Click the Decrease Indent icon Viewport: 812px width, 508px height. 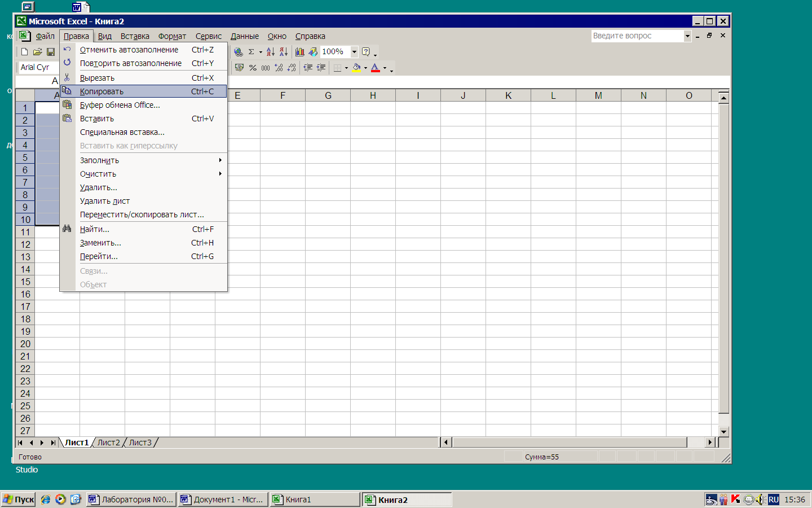pos(308,68)
